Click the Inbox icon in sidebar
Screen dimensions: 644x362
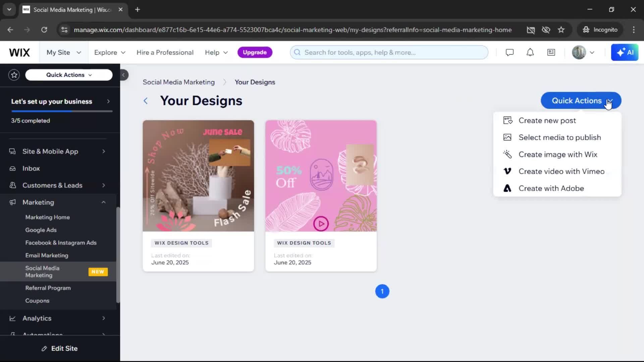(x=12, y=169)
